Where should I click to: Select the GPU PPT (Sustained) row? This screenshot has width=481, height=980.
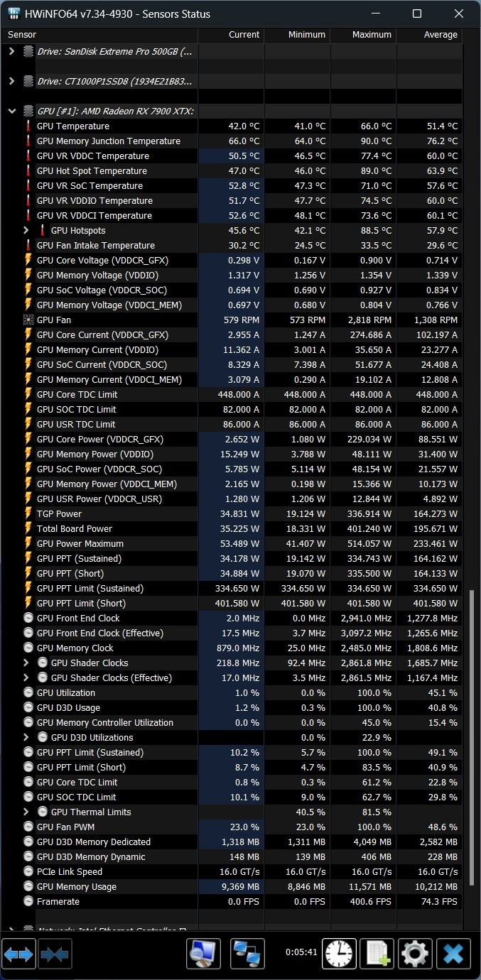232,559
